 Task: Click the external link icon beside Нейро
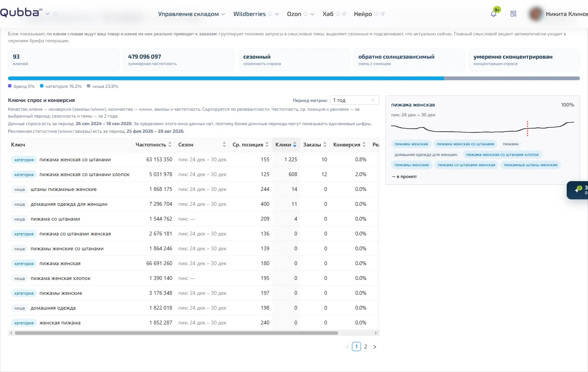point(383,14)
